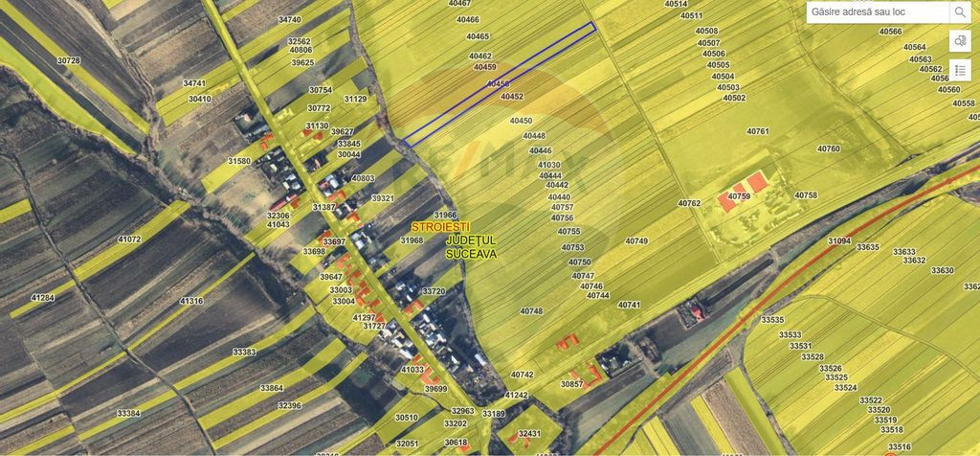Viewport: 980px width, 456px height.
Task: Click parcel number 40761 on the map
Action: tap(756, 131)
